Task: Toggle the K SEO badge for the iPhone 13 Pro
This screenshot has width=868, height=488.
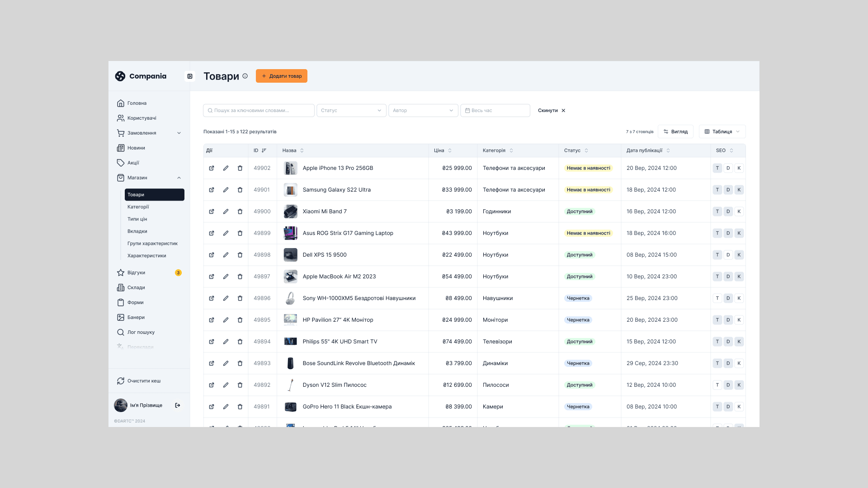Action: [739, 168]
